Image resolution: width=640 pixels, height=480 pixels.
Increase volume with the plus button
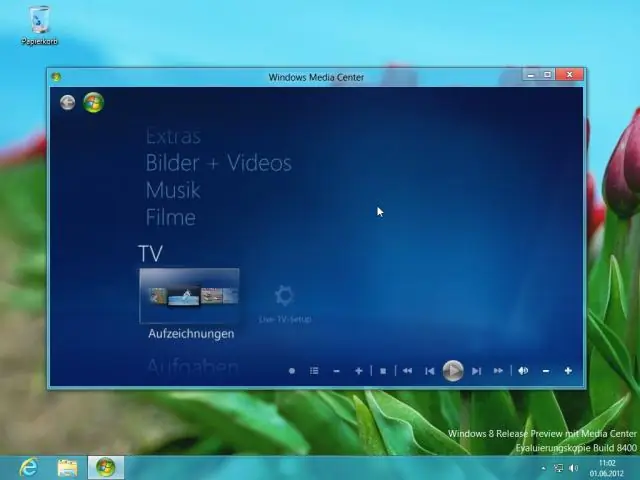pyautogui.click(x=568, y=371)
